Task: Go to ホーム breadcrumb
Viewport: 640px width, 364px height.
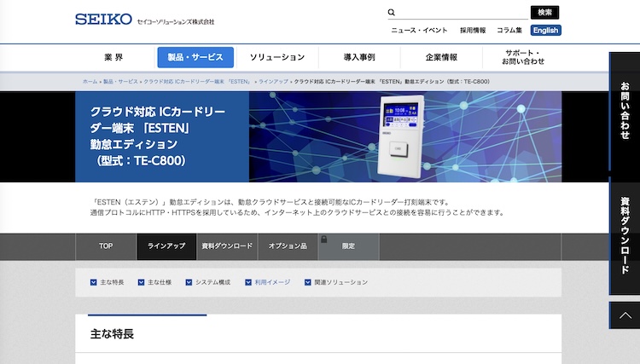Action: [90, 82]
